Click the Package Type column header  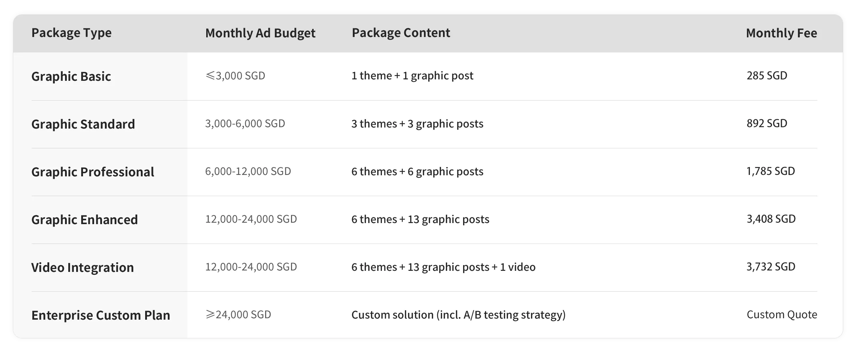pos(71,33)
